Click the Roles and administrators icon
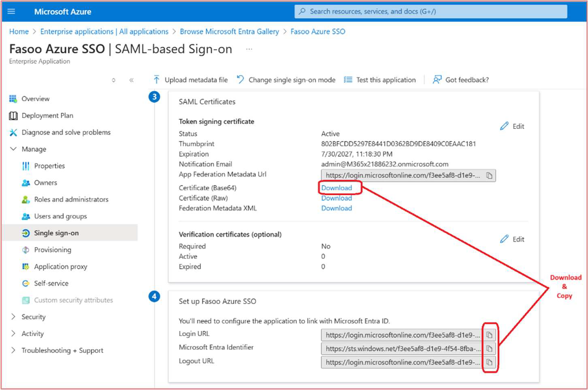Viewport: 588px width, 390px height. point(26,200)
